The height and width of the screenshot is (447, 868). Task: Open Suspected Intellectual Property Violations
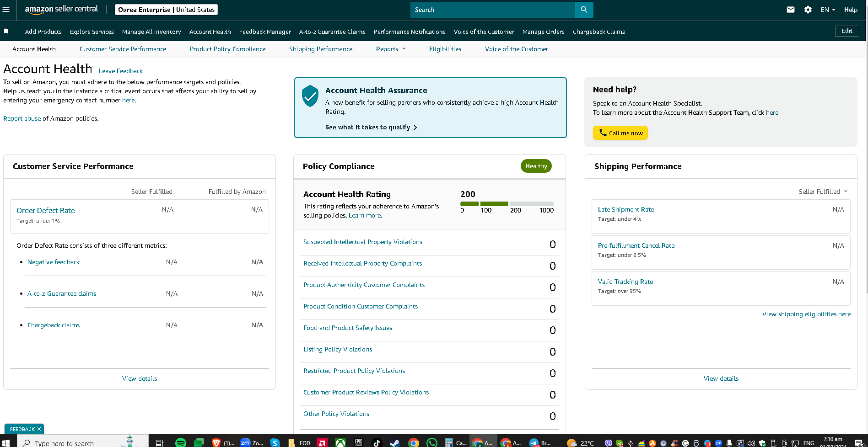coord(363,242)
